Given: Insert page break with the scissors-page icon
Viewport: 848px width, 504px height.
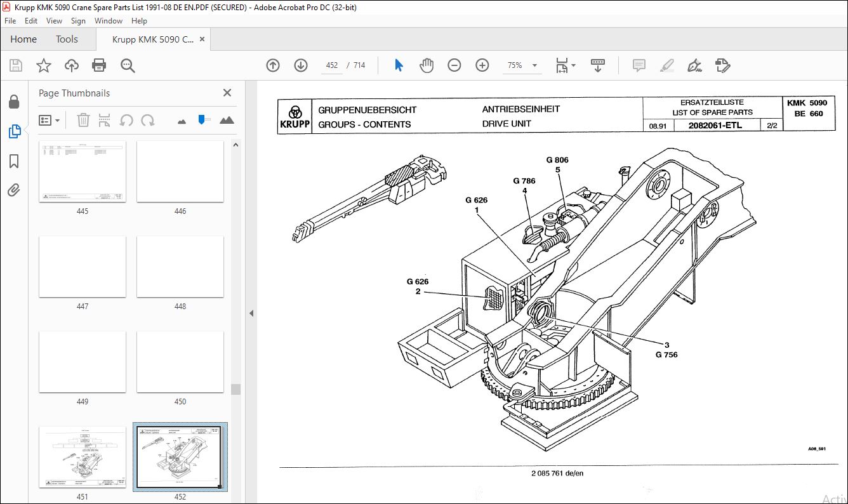Looking at the screenshot, I should [x=105, y=119].
